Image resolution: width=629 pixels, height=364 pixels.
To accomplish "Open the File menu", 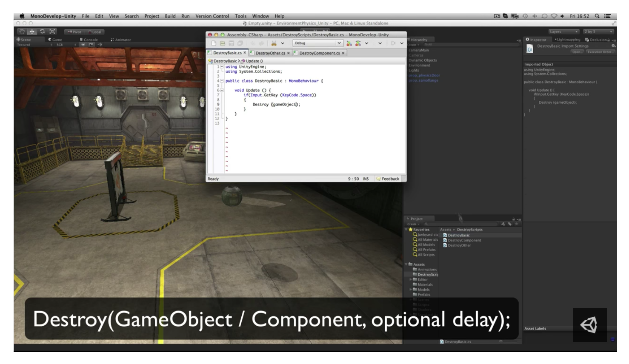I will point(86,16).
